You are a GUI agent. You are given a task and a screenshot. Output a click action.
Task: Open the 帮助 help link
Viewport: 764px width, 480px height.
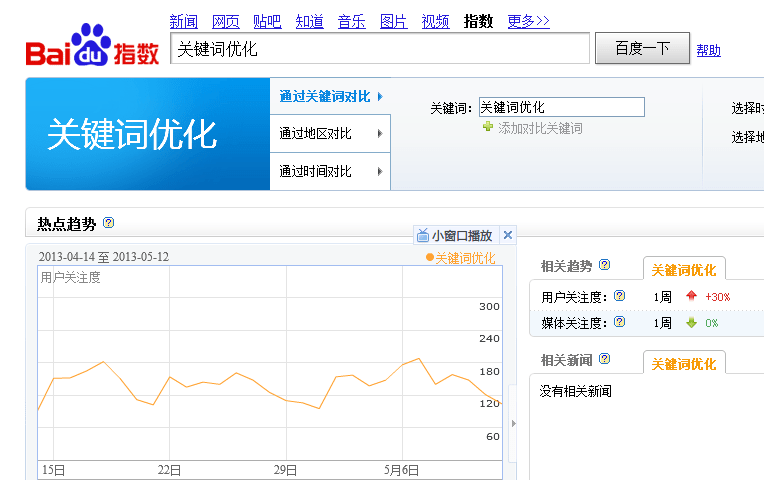coord(708,51)
